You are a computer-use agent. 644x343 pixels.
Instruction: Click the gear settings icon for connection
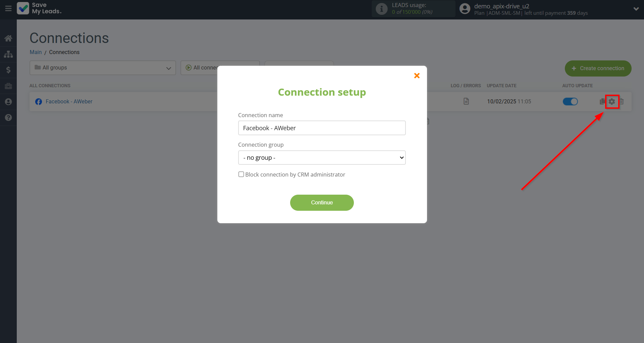[x=612, y=101]
